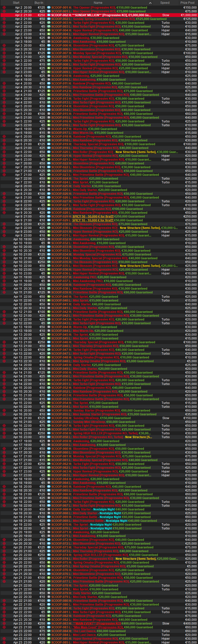Screen dimensions: 198x644
Task: Select 'SCOOP-002 L: Sunday Spring Greatness' row
Action: 99,19
